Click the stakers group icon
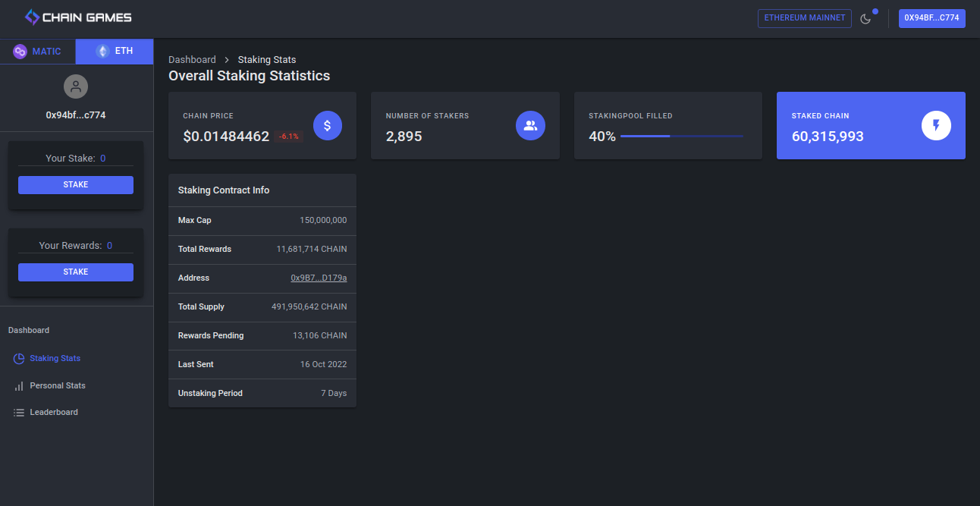980x506 pixels. coord(530,125)
